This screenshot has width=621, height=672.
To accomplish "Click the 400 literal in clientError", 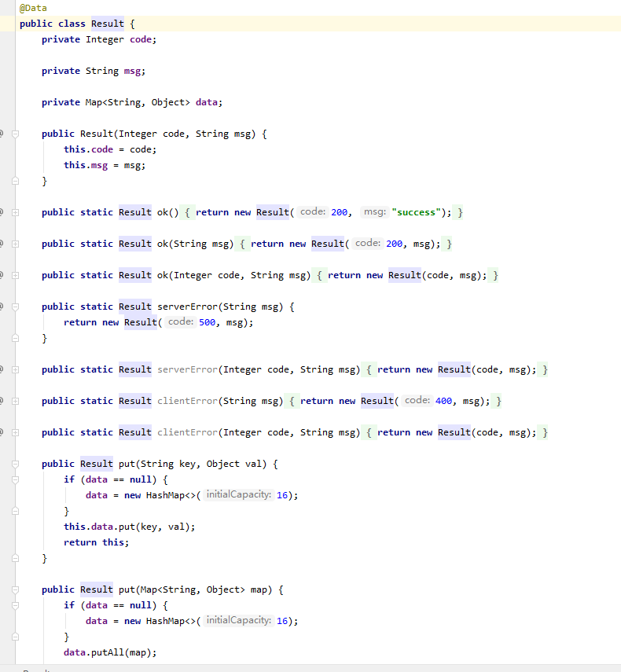I will [443, 401].
